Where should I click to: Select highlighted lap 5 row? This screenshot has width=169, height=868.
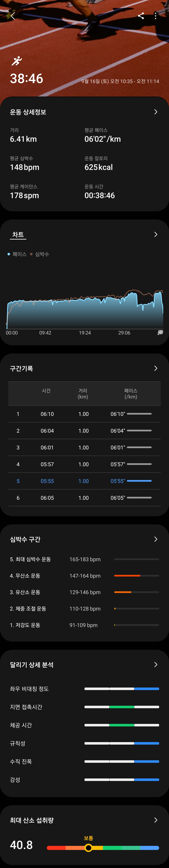coord(84,481)
